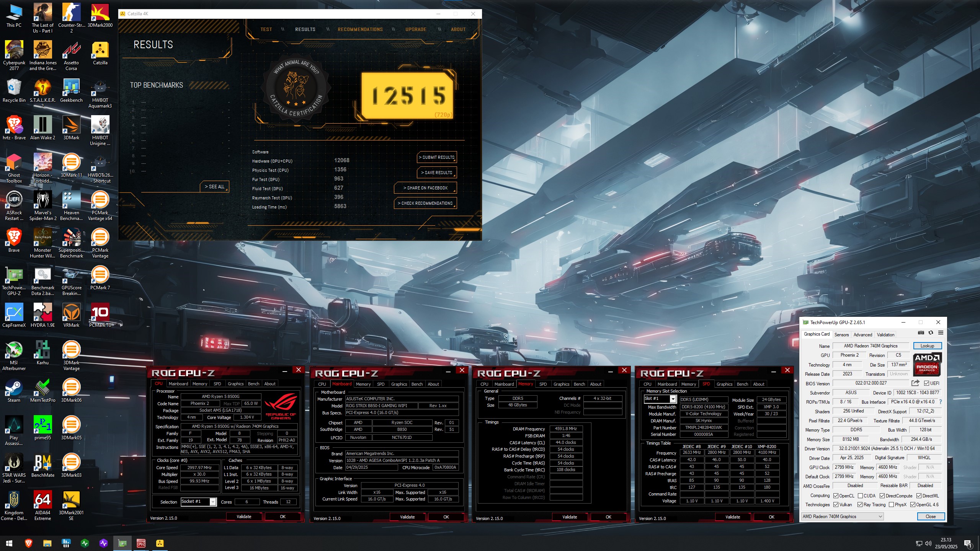
Task: Switch to the Sensors tab in GPU-Z
Action: [x=841, y=334]
